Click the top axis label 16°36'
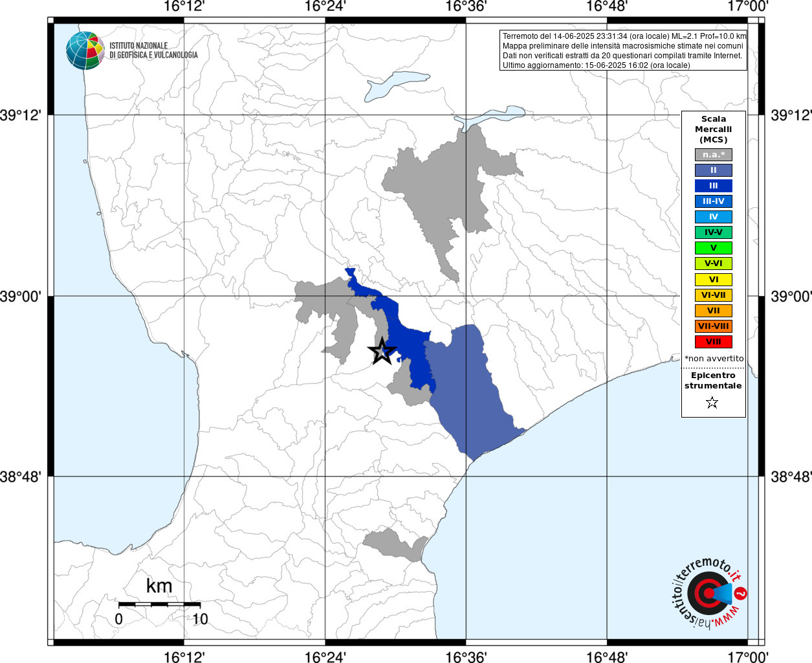812x663 pixels. point(466,6)
